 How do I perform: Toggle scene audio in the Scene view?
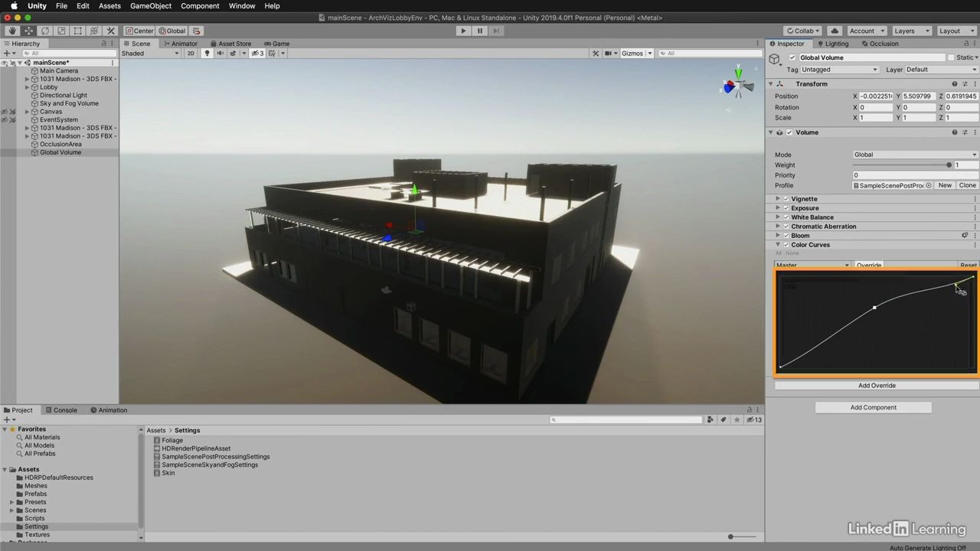220,53
